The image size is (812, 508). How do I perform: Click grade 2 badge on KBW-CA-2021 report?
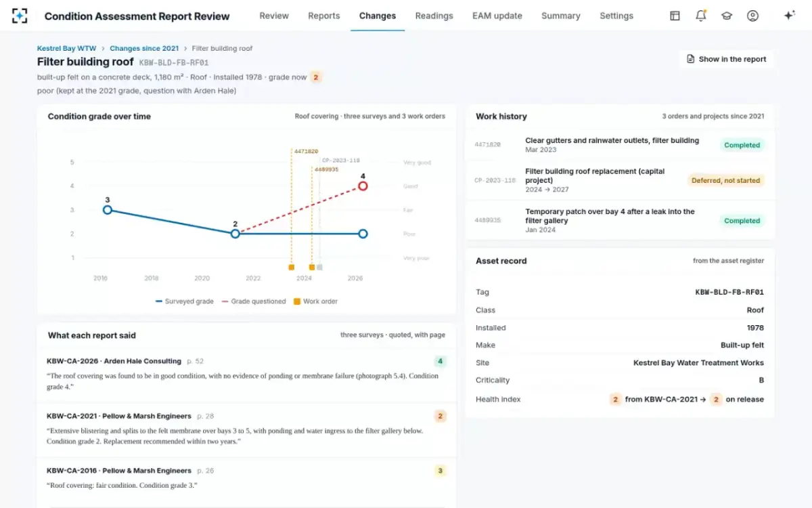tap(440, 416)
